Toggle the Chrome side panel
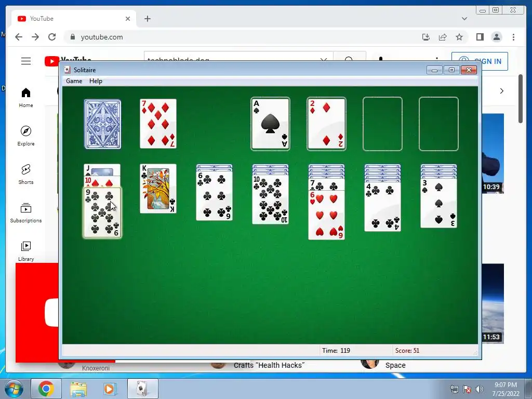This screenshot has height=399, width=532. 480,37
